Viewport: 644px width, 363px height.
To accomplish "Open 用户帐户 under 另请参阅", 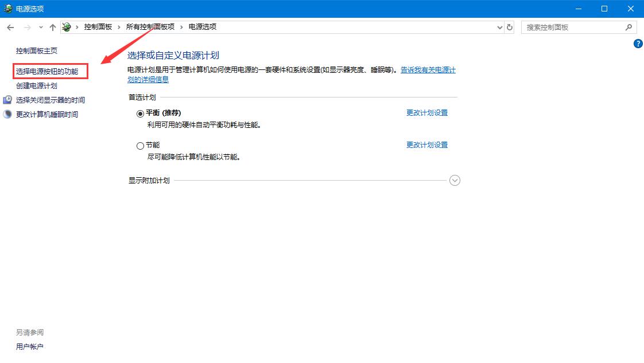I will (x=30, y=346).
